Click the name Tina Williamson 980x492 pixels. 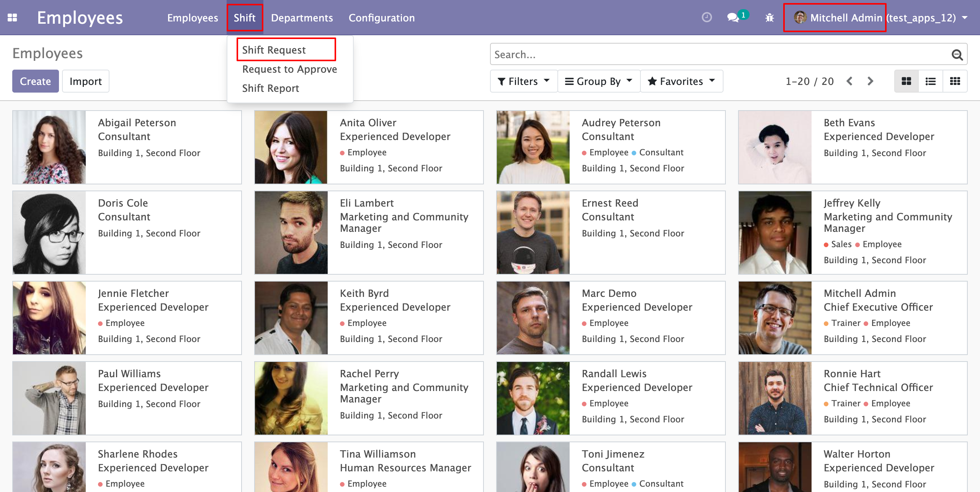(377, 454)
